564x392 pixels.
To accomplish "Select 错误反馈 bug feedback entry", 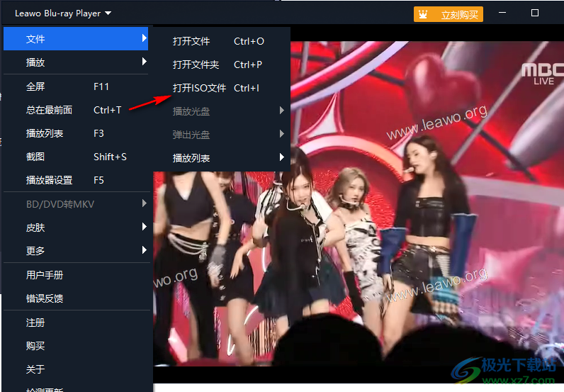I will [76, 298].
